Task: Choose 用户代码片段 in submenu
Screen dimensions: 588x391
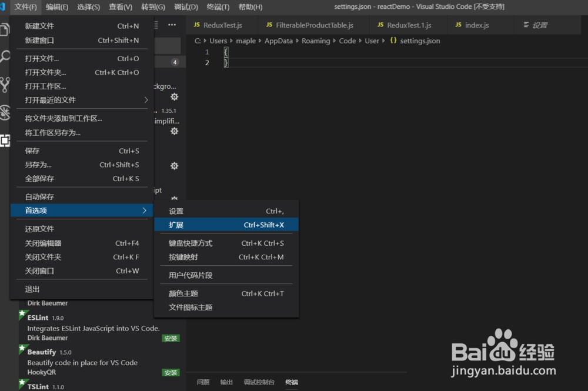Action: click(x=226, y=276)
